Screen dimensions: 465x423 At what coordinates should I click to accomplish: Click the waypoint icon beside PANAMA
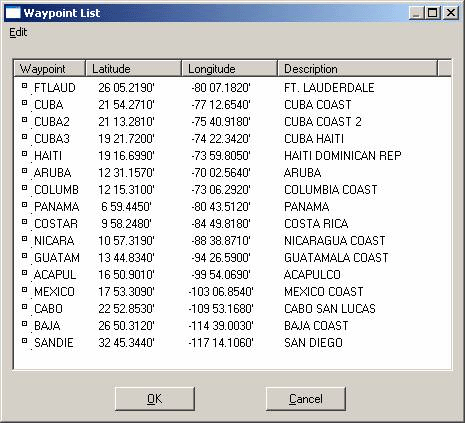coord(24,205)
